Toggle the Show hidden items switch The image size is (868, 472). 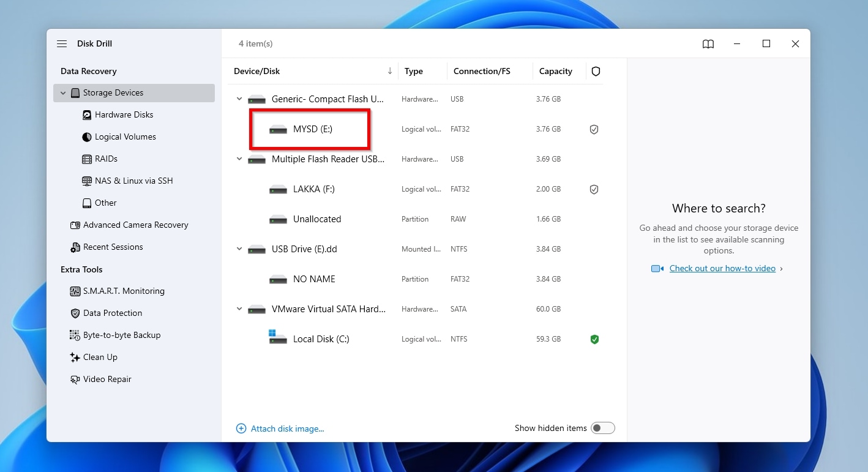click(603, 429)
